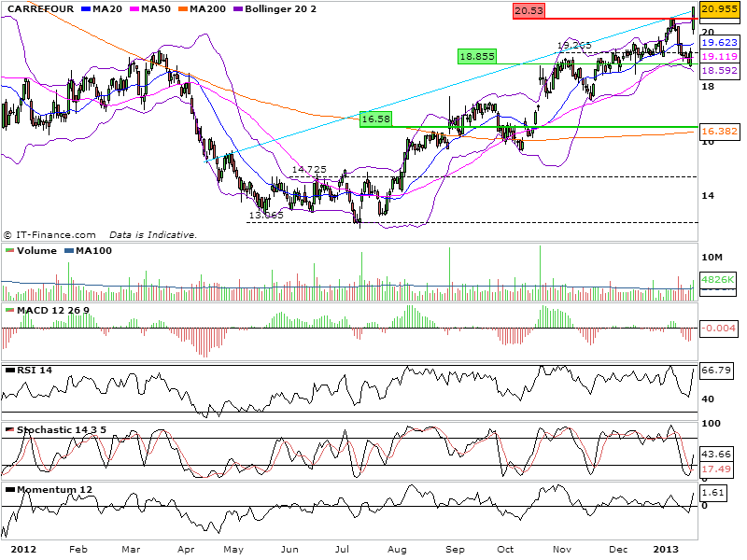The height and width of the screenshot is (560, 747).
Task: Click the 18.592 Bollinger value tag
Action: pos(719,71)
